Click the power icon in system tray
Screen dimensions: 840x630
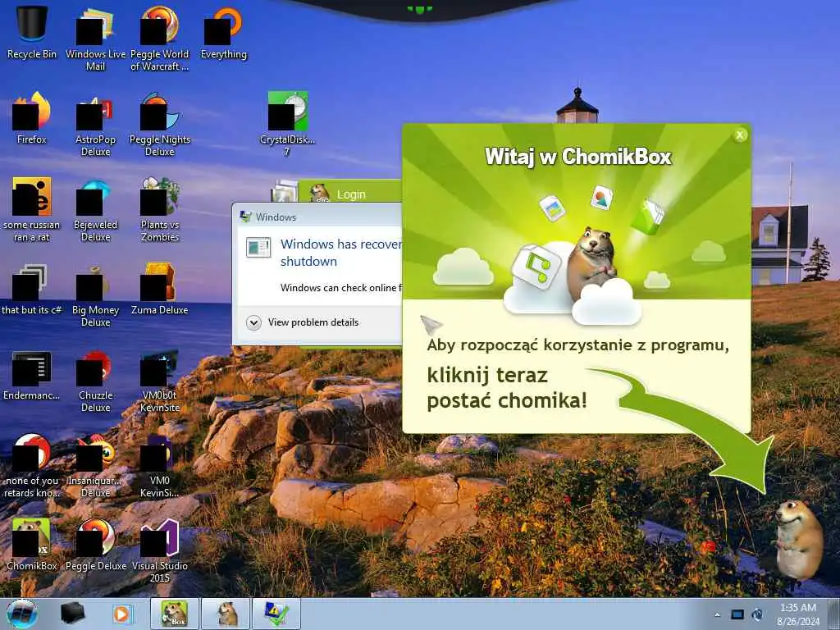coord(757,615)
